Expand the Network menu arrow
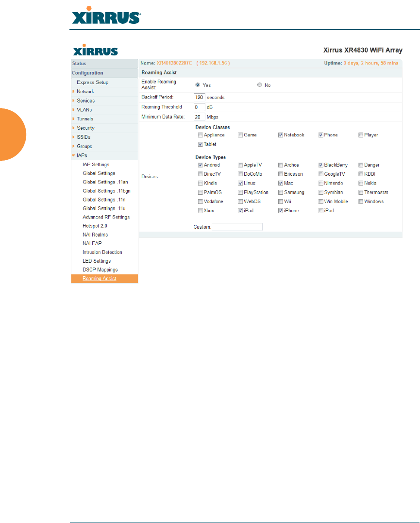The width and height of the screenshot is (420, 523). point(73,91)
